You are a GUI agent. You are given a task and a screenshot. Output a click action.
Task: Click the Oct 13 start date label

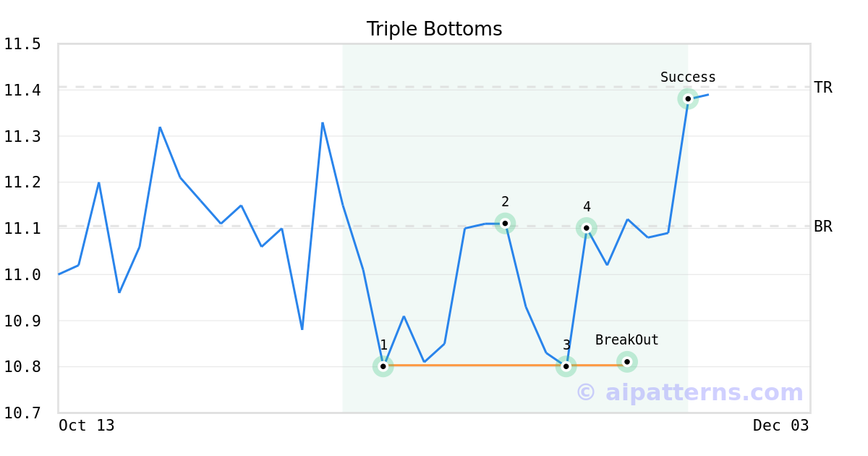pyautogui.click(x=87, y=426)
